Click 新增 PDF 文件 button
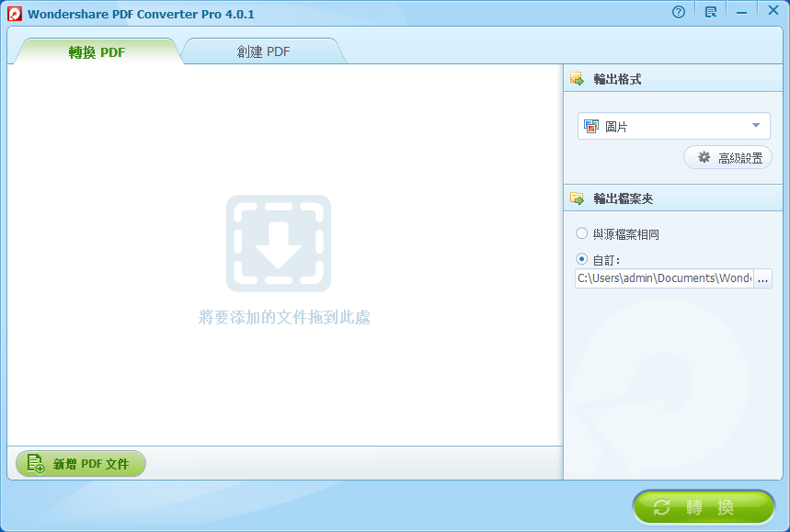Image resolution: width=790 pixels, height=532 pixels. click(x=81, y=464)
